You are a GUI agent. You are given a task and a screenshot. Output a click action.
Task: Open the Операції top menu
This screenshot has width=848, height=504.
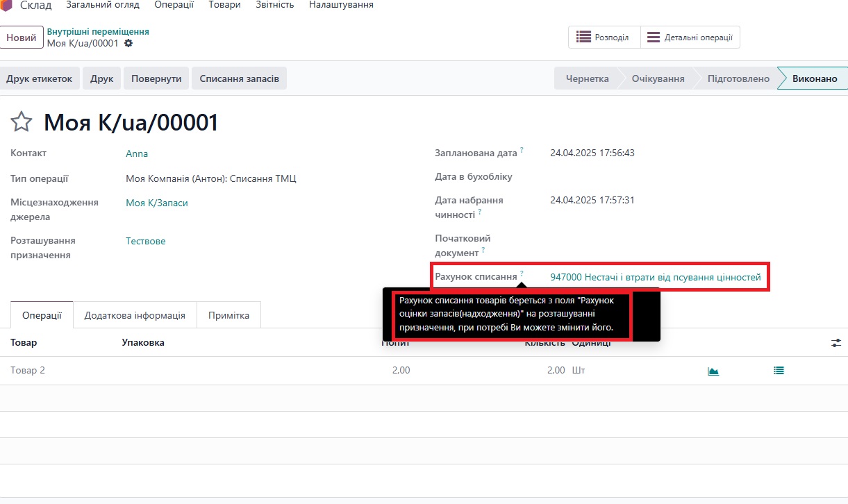[174, 5]
